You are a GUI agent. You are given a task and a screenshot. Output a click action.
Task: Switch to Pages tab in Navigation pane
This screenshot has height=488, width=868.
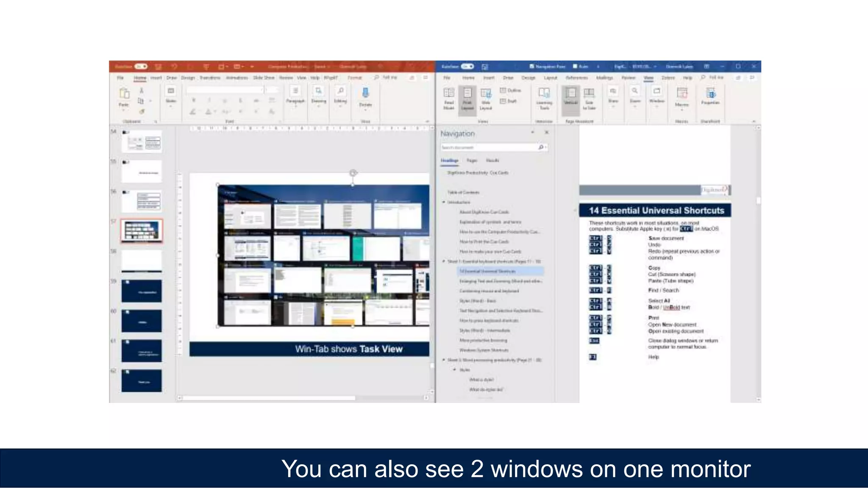[472, 161]
